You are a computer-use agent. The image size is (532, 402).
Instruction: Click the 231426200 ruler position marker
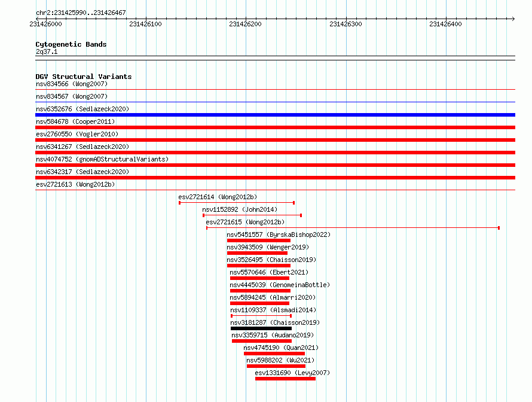tap(245, 24)
